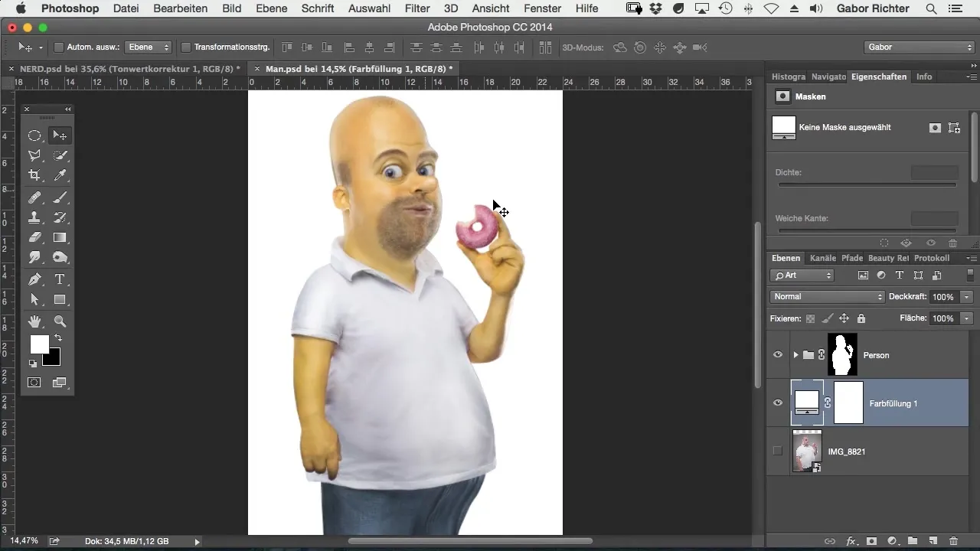Image resolution: width=980 pixels, height=551 pixels.
Task: Select the Eyedropper tool
Action: tap(60, 175)
